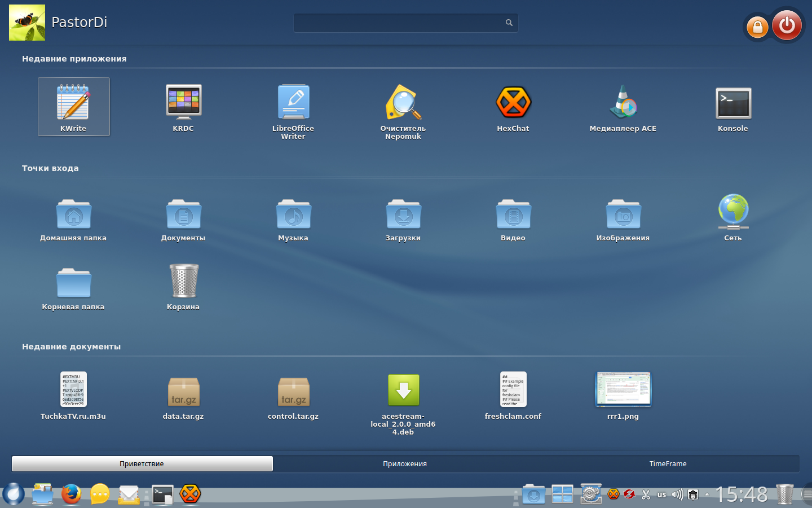Viewport: 812px width, 508px height.
Task: Click the search field at the top
Action: (x=406, y=23)
